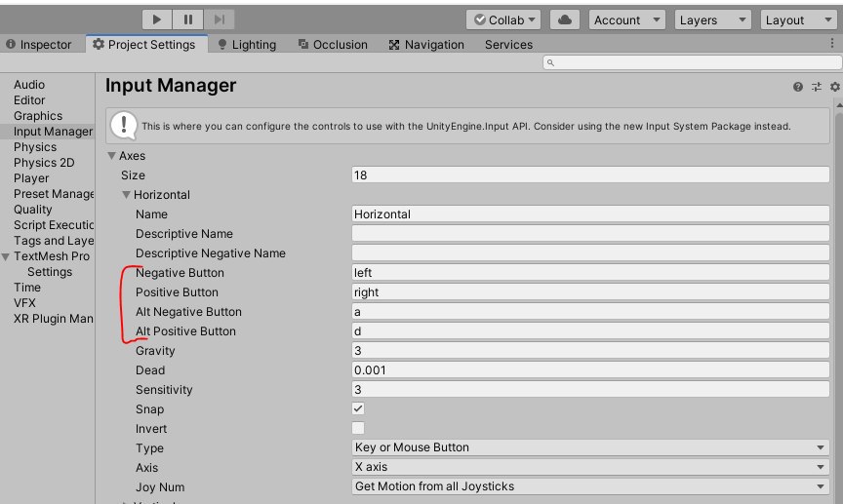Select Physics 2D settings category
The width and height of the screenshot is (843, 504).
44,163
